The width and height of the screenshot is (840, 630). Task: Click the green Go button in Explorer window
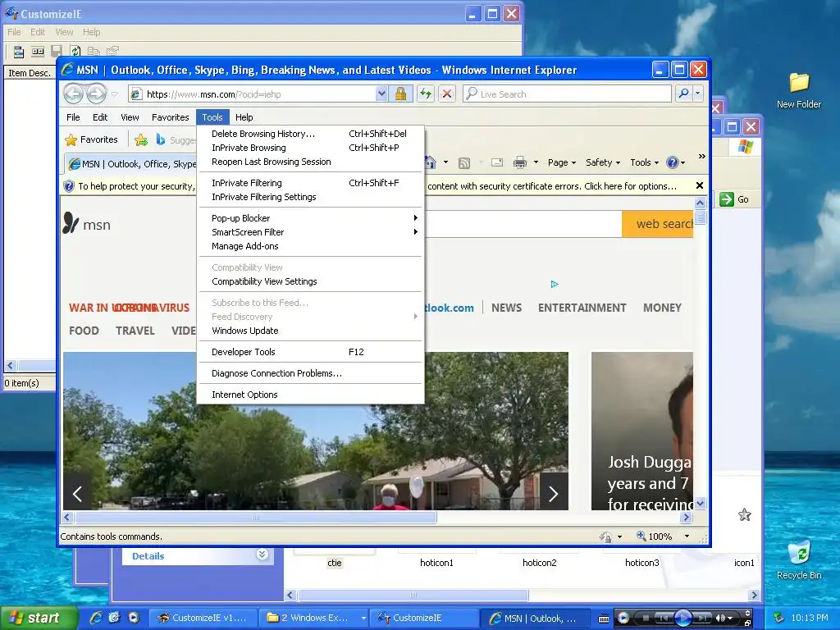734,199
